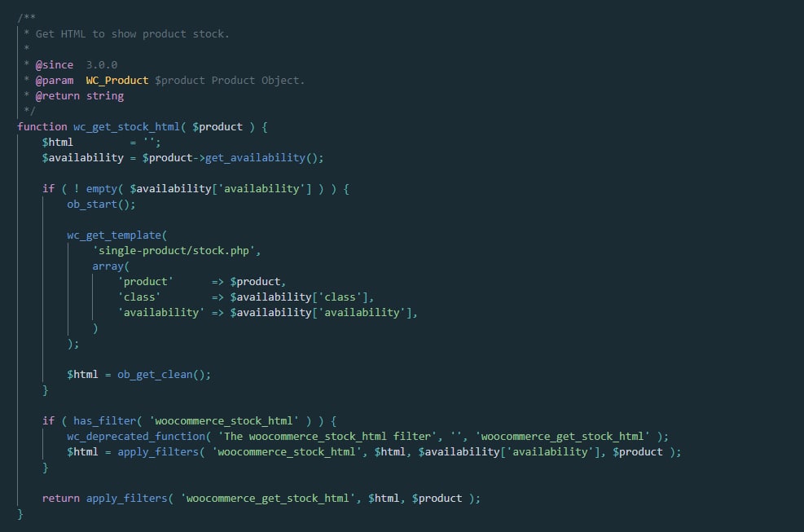
Task: Click the function keyword
Action: [42, 126]
